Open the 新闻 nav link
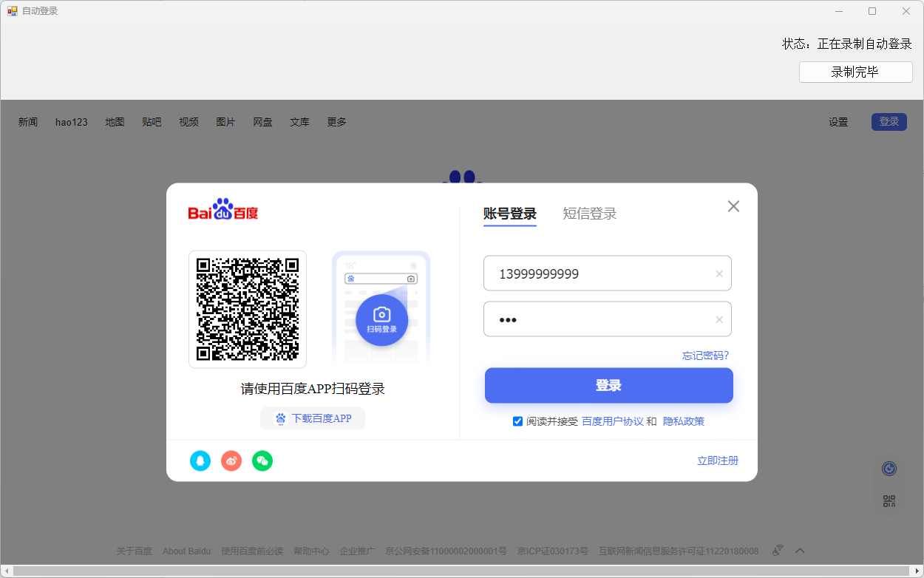Screen dimensions: 924x578 (28, 122)
